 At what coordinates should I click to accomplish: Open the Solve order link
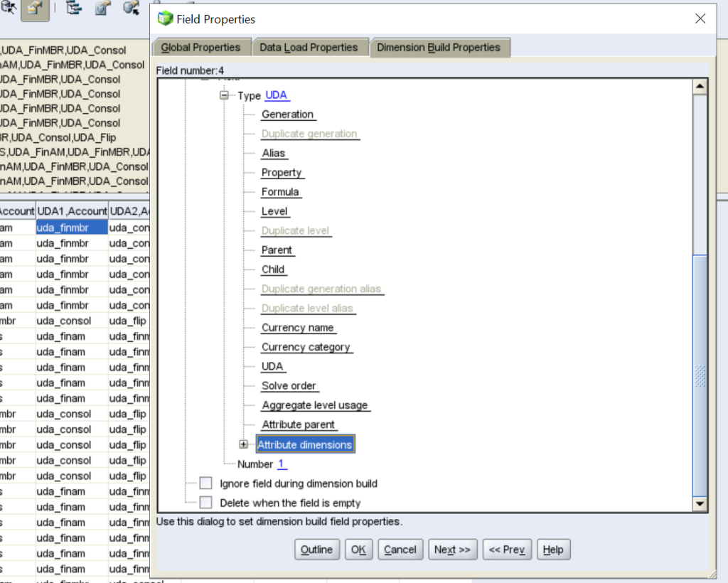(289, 385)
